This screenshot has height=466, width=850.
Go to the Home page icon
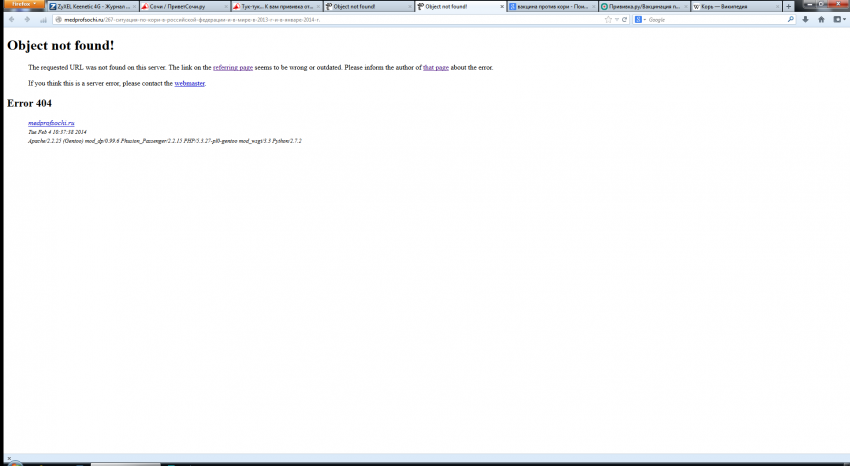point(821,19)
